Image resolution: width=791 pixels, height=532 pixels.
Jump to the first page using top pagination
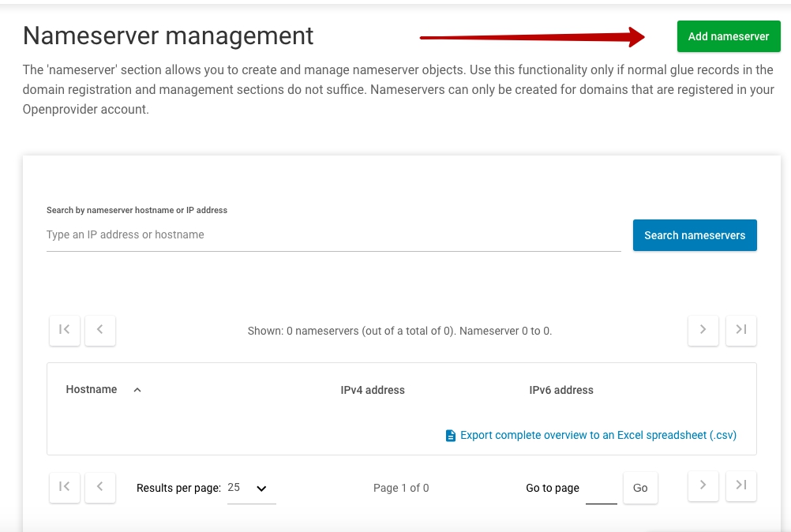(x=64, y=330)
